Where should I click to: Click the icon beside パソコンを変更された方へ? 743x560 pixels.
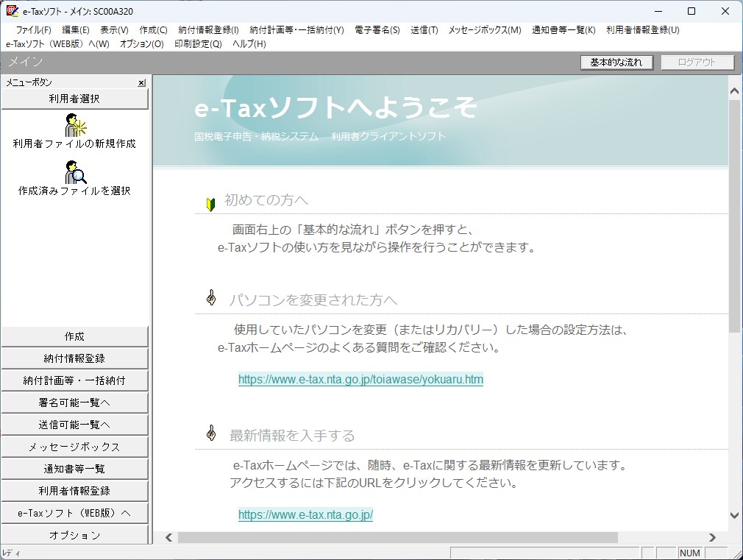pos(211,298)
